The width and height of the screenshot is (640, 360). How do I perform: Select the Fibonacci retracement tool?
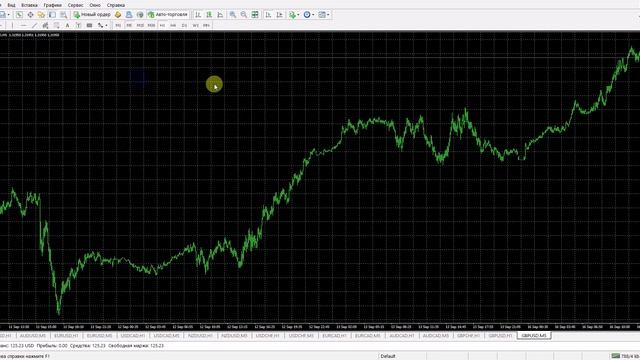tap(56, 25)
